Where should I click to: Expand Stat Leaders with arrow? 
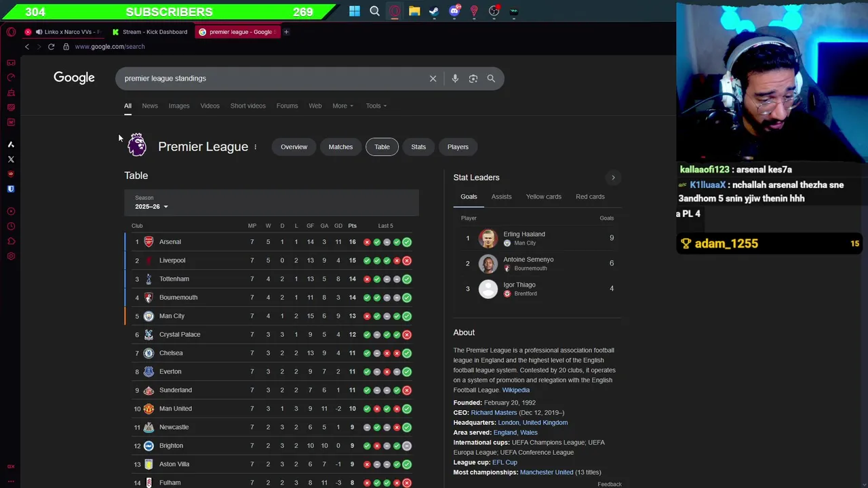613,178
